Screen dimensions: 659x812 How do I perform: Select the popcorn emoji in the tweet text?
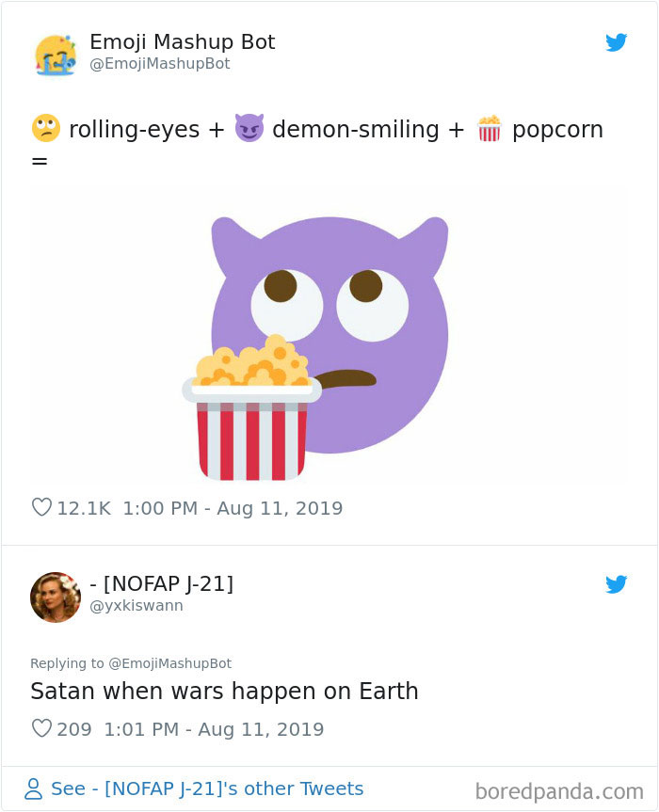489,129
